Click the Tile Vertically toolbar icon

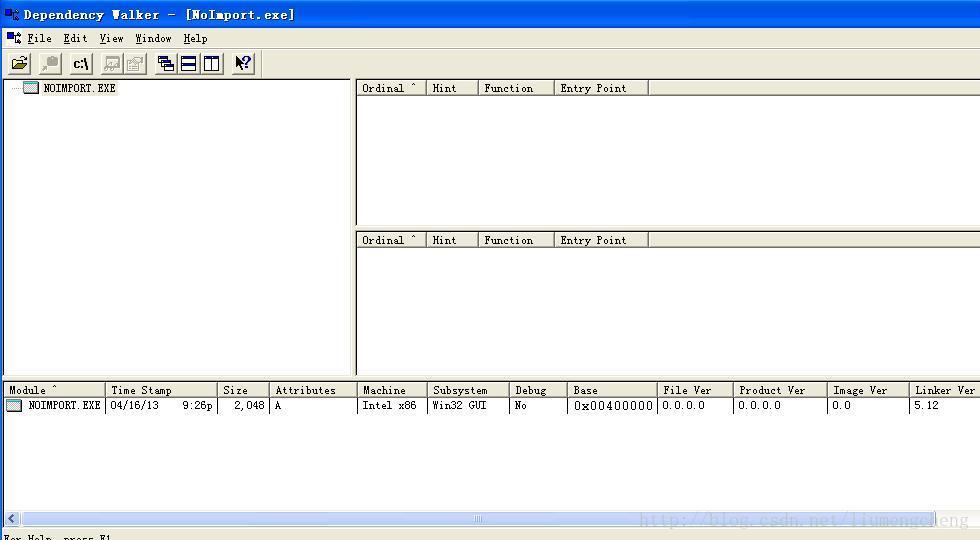(x=212, y=63)
